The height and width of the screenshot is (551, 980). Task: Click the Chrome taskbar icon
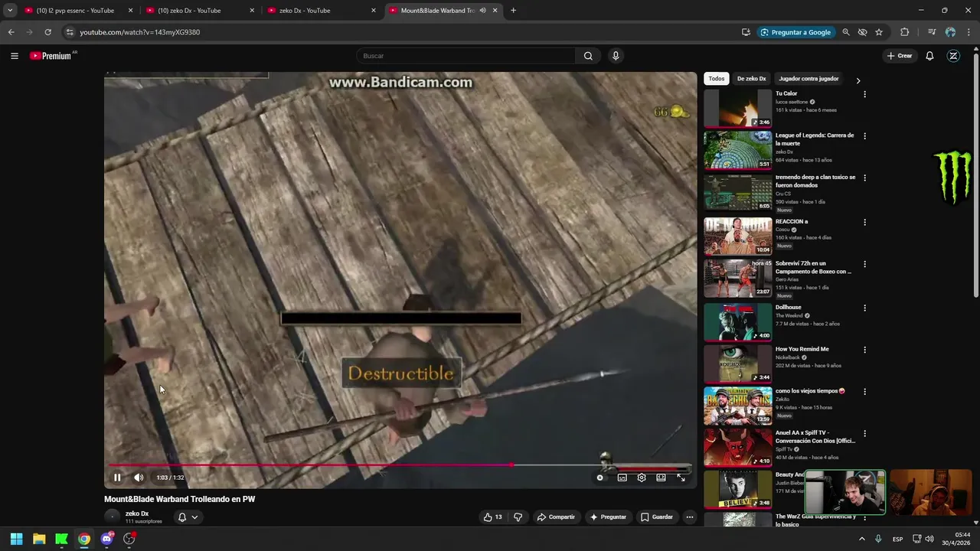tap(84, 539)
